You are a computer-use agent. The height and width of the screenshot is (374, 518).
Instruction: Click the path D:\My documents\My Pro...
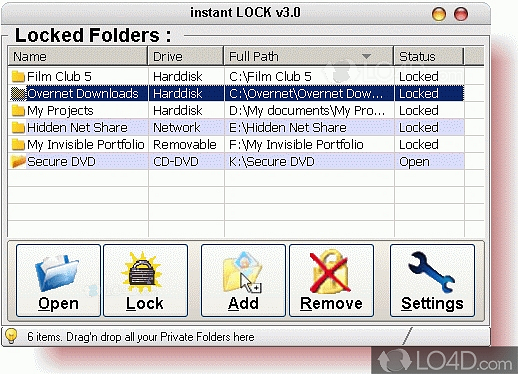click(307, 110)
